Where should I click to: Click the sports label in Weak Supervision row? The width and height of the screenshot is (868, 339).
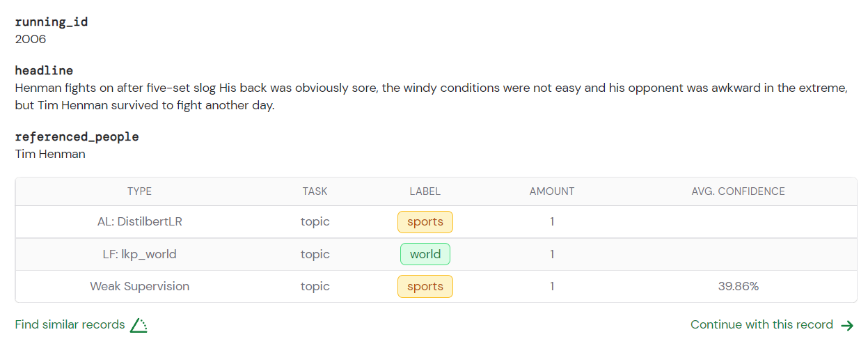[x=425, y=286]
